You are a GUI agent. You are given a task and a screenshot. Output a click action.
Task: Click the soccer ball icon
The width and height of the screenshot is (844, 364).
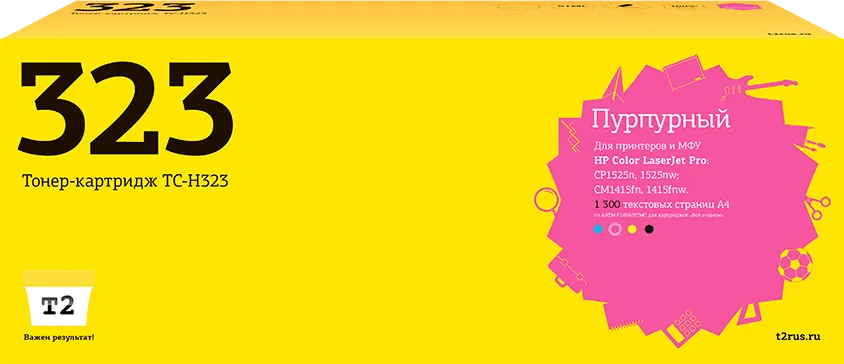(x=795, y=266)
